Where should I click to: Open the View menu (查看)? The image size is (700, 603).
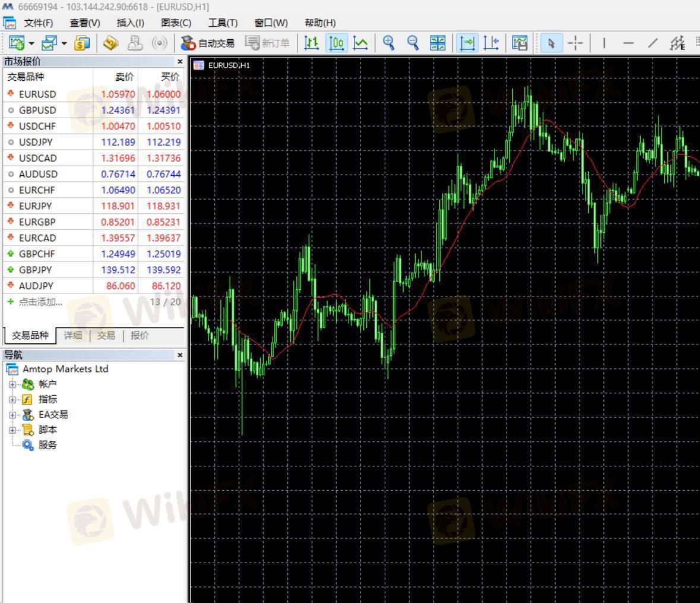click(x=85, y=23)
